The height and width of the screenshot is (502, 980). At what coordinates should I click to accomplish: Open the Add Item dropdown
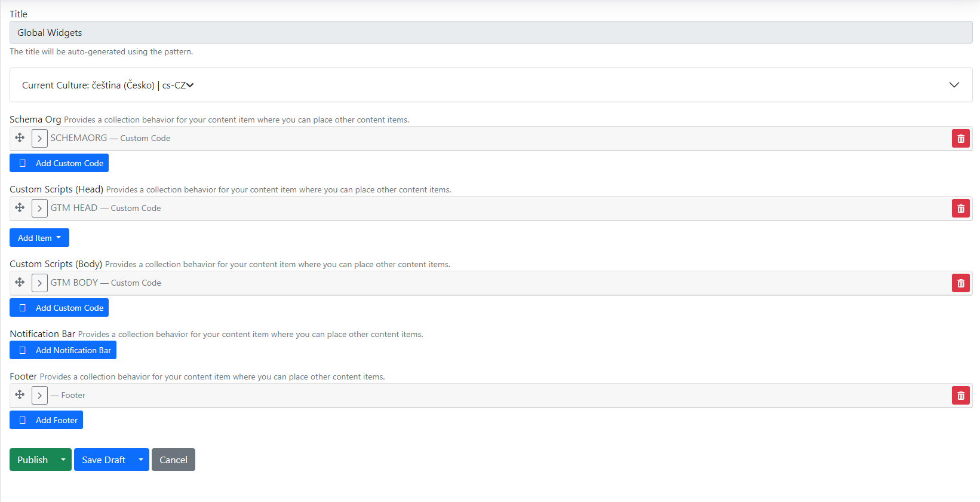39,238
